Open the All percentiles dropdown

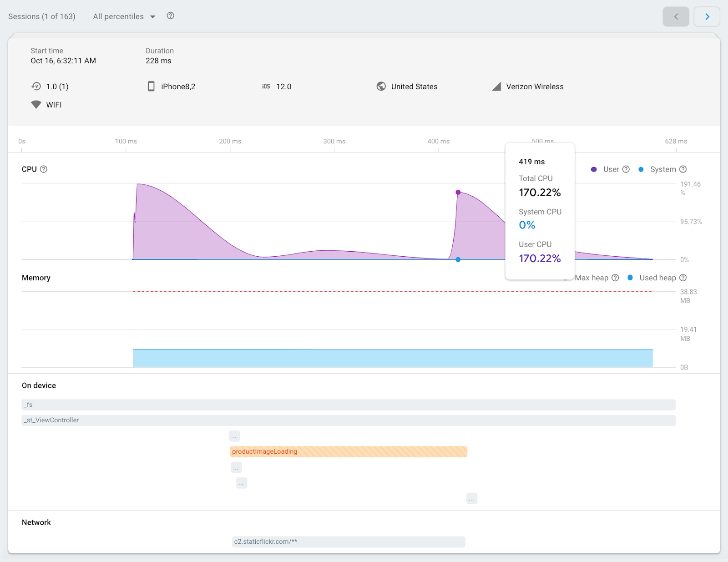tap(124, 17)
